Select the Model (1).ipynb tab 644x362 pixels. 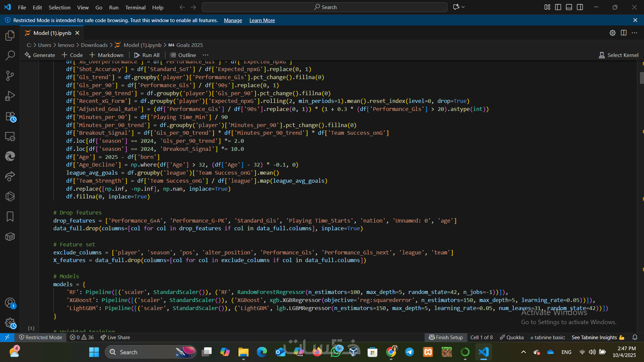point(52,33)
